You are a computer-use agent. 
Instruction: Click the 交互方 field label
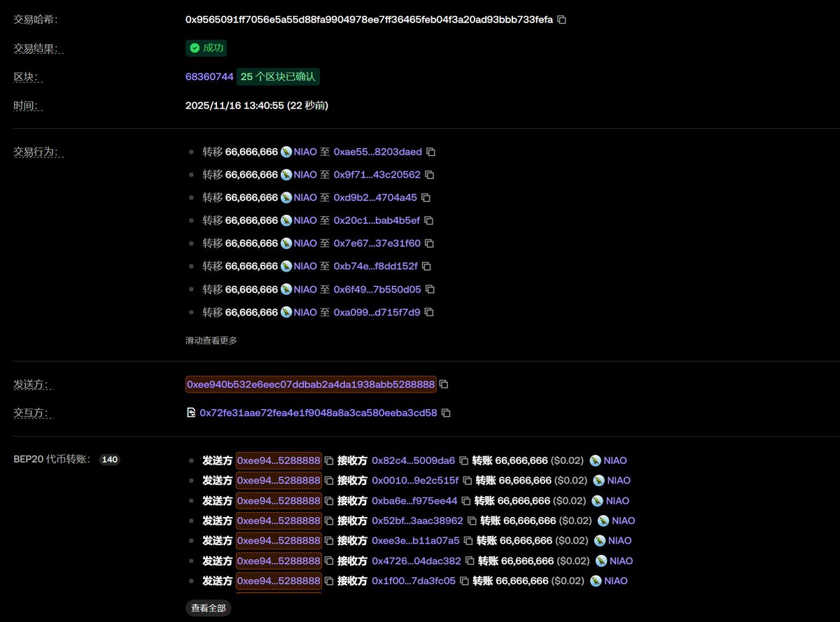(34, 413)
